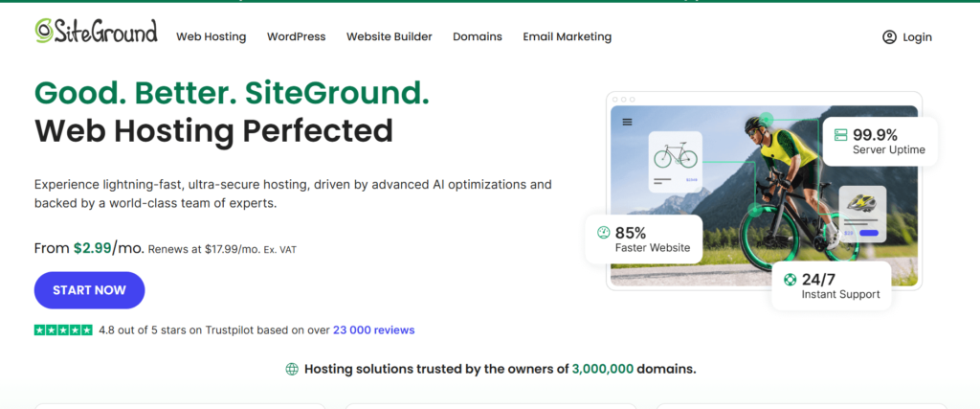Open the Domains menu

point(478,37)
